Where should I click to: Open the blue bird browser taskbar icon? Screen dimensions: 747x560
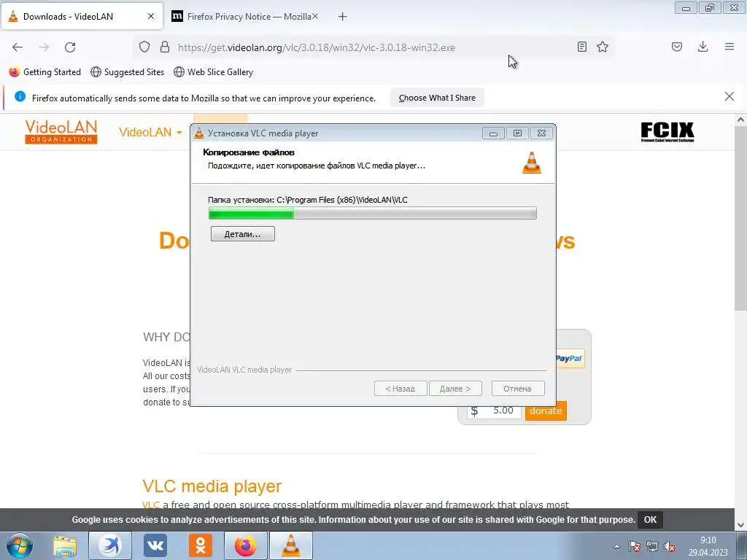click(x=110, y=545)
